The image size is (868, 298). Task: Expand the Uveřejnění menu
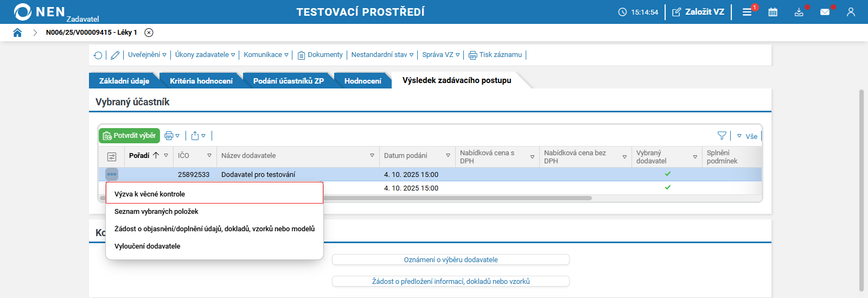[147, 55]
